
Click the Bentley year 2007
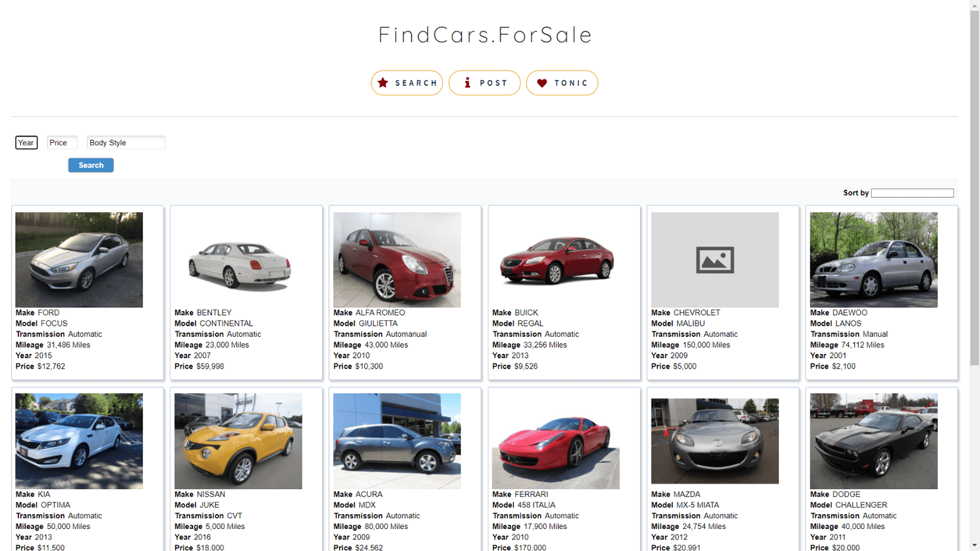(202, 356)
